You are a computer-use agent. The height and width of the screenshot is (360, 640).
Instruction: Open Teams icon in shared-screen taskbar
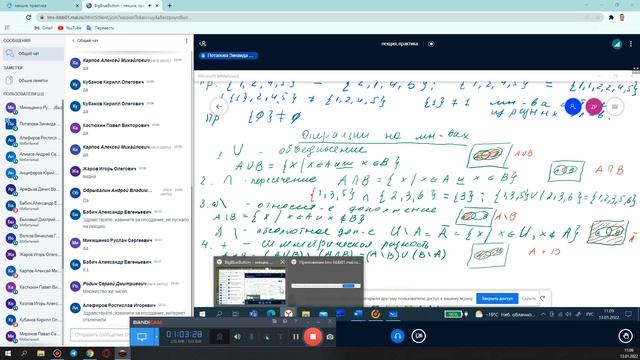[x=253, y=314]
